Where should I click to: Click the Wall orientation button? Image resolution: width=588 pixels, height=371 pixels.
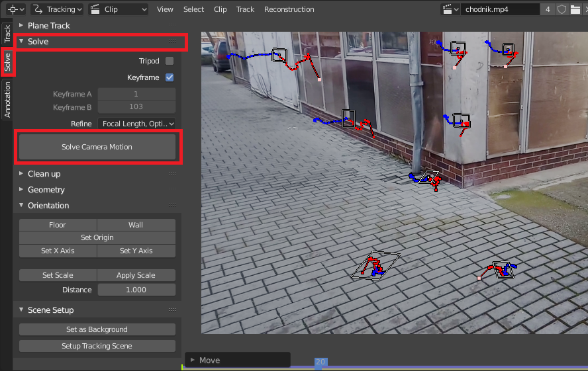click(x=136, y=225)
